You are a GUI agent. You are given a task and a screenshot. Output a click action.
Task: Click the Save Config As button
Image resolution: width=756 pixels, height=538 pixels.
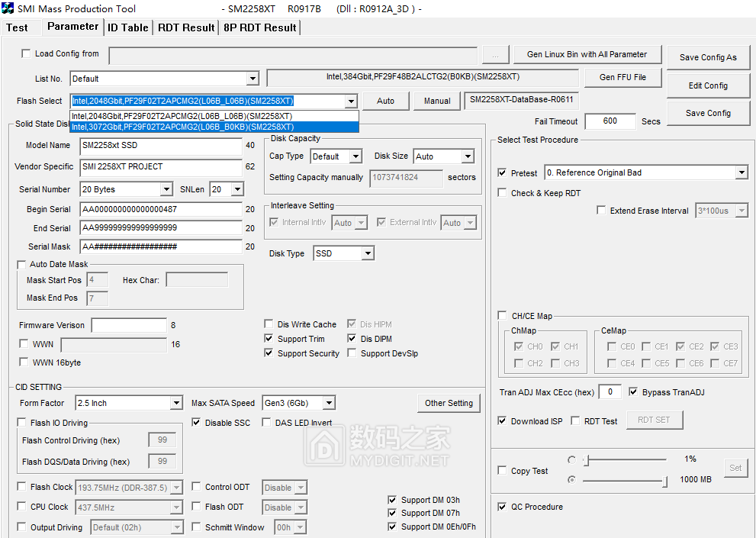pyautogui.click(x=708, y=57)
